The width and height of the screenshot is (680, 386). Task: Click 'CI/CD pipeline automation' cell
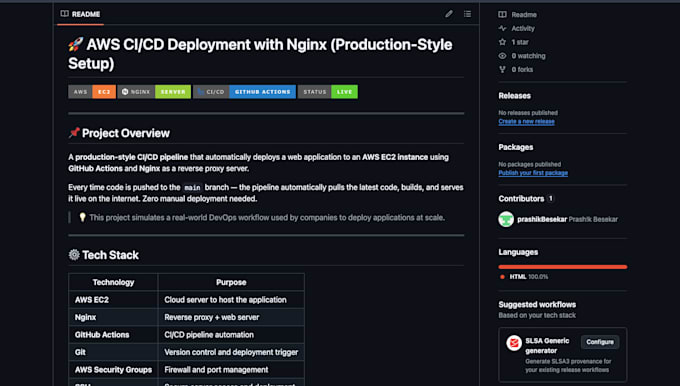[x=231, y=334]
